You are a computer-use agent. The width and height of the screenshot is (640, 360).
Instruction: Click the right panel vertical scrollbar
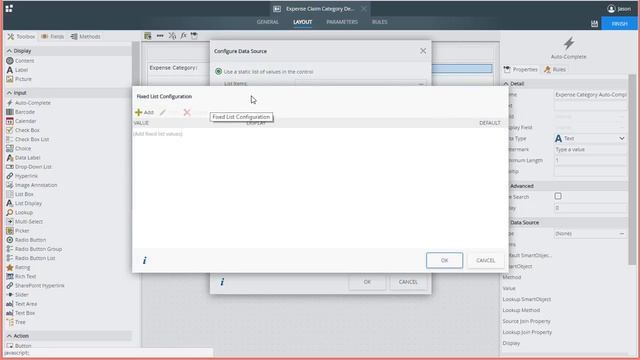632,169
